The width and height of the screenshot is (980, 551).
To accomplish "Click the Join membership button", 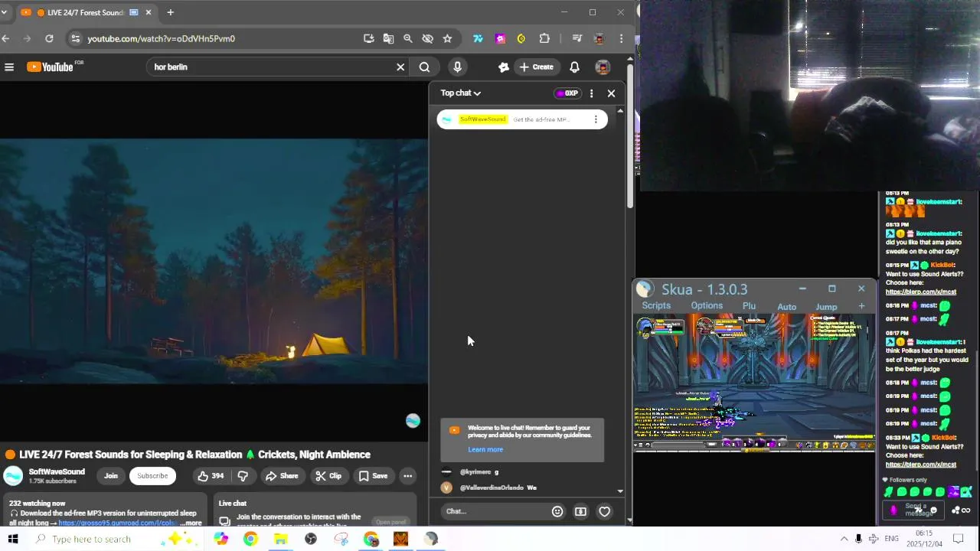I will (111, 476).
